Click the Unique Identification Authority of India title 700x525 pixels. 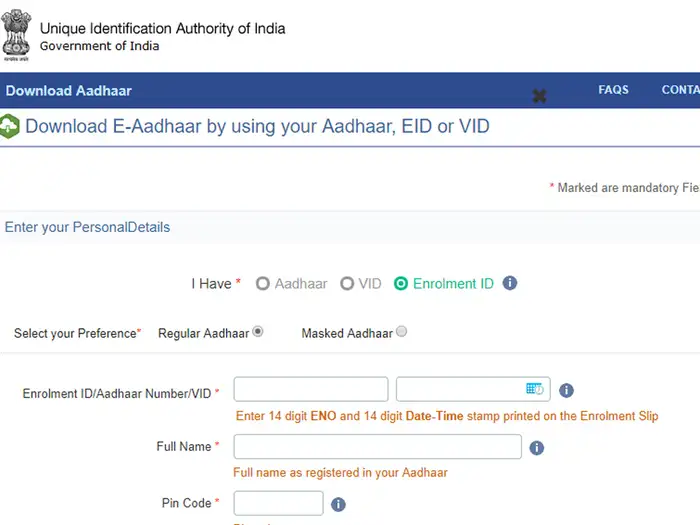[x=162, y=28]
